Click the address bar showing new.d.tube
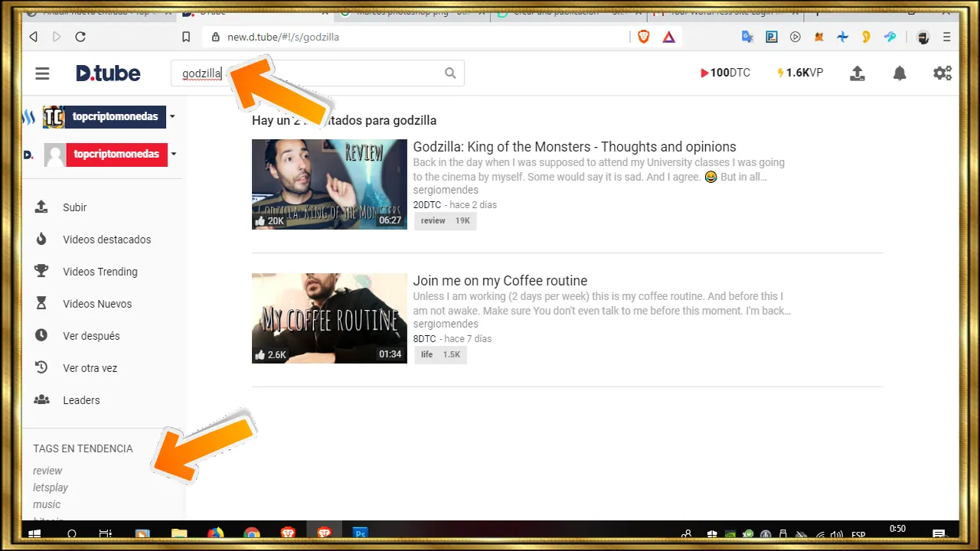This screenshot has height=551, width=980. coord(417,37)
